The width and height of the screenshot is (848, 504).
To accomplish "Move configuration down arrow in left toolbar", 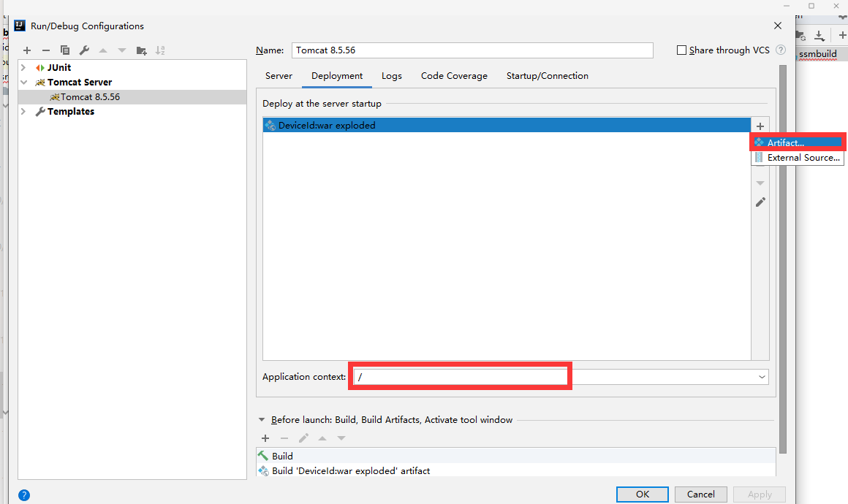I will click(x=121, y=50).
